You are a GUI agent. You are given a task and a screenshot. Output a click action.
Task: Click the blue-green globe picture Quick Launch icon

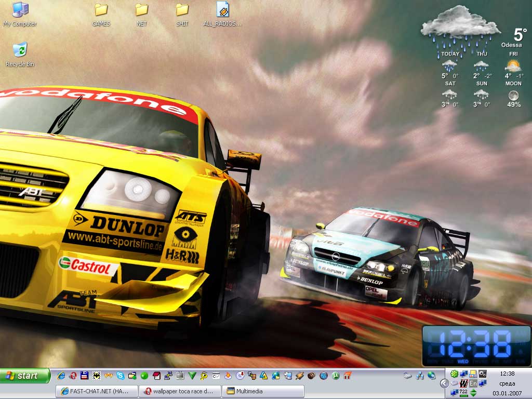tap(276, 376)
